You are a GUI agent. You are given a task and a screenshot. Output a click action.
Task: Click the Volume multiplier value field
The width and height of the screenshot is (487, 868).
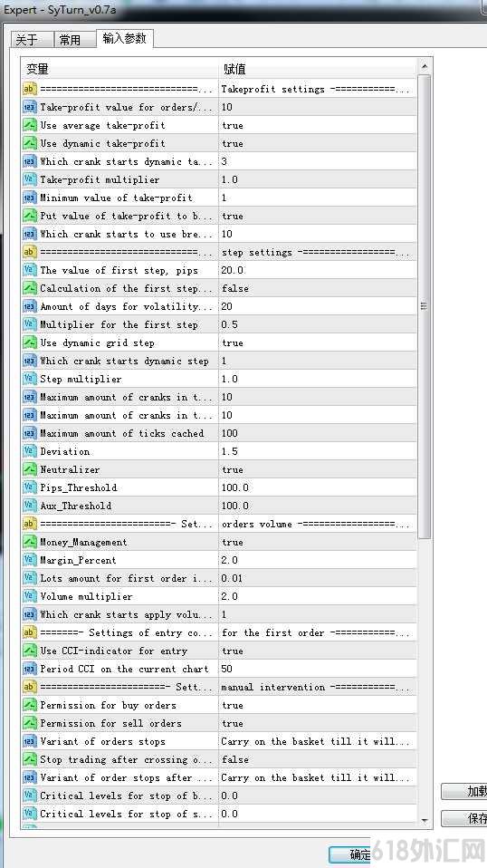318,596
